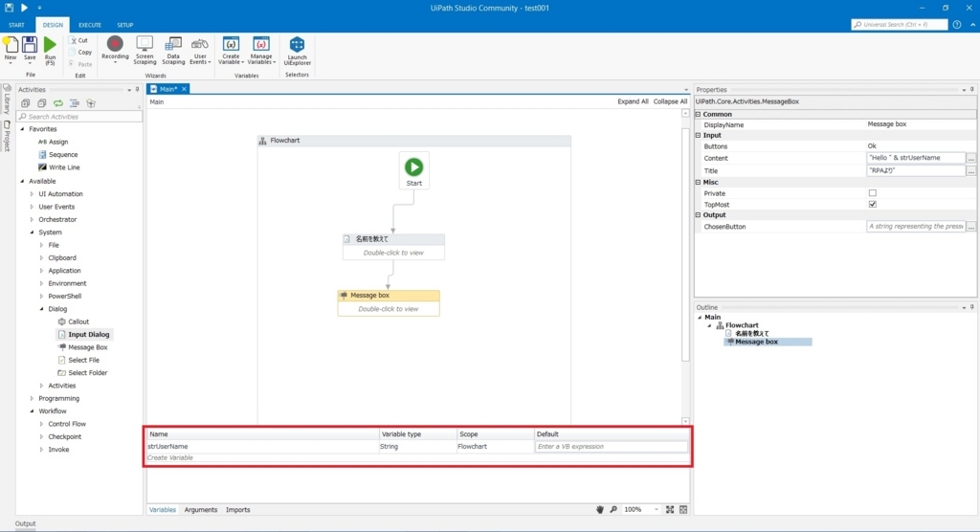The image size is (980, 532).
Task: Open the Imports tab
Action: coord(237,509)
